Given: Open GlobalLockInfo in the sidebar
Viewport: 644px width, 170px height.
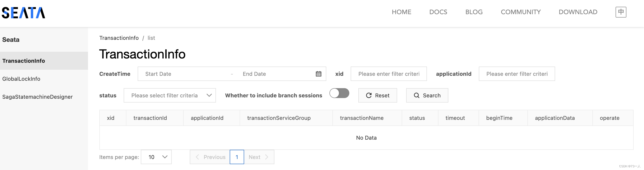Looking at the screenshot, I should click(21, 79).
